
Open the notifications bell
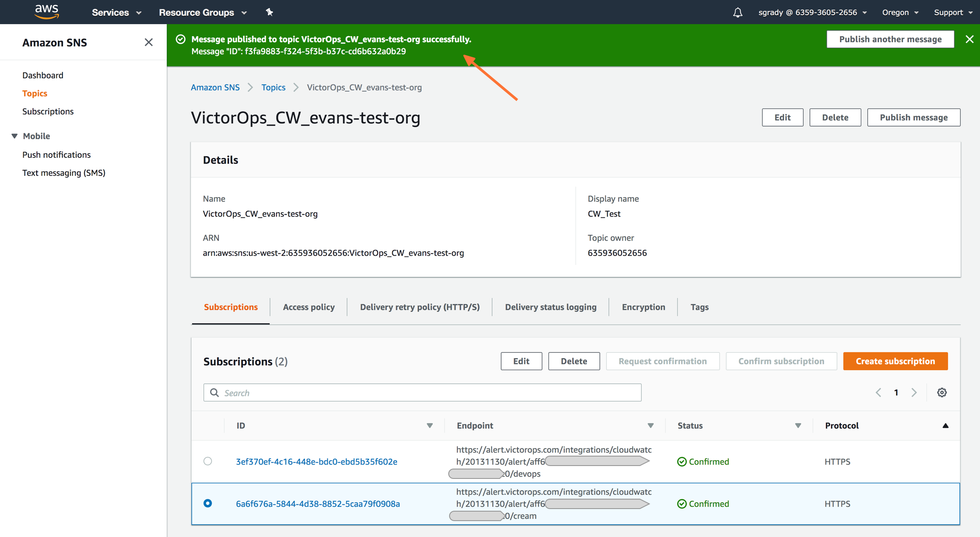pyautogui.click(x=737, y=12)
